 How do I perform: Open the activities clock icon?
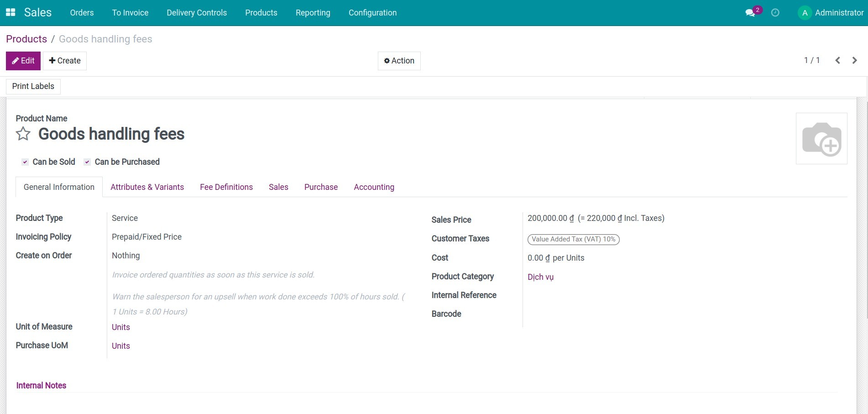coord(775,12)
